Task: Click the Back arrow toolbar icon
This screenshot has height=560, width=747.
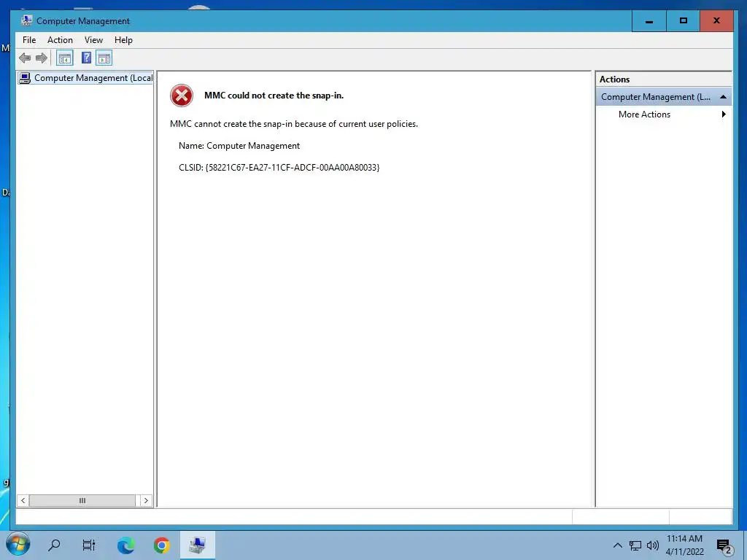Action: 25,58
